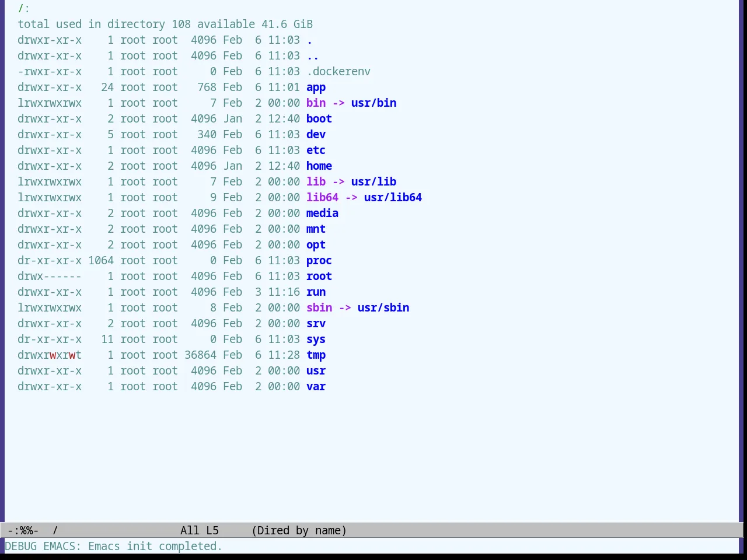
Task: Click the usr/lib64 symlink target
Action: point(393,198)
